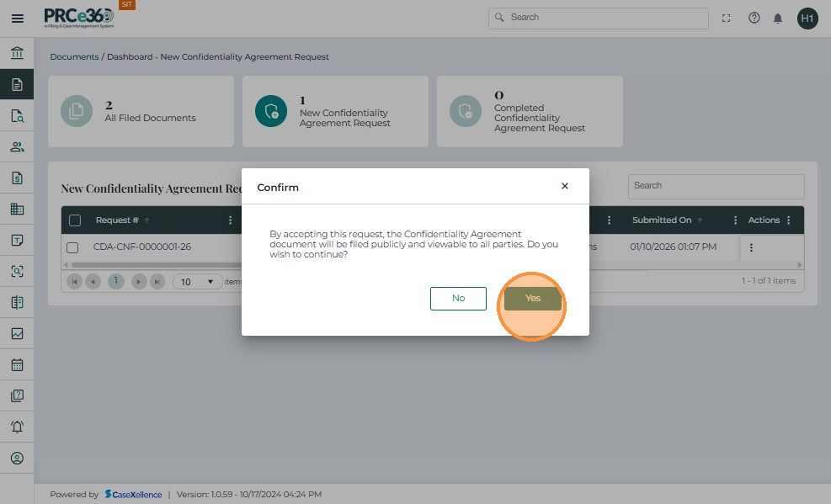Open the book sidebar icon
Screen dimensions: 831x504
coord(17,302)
